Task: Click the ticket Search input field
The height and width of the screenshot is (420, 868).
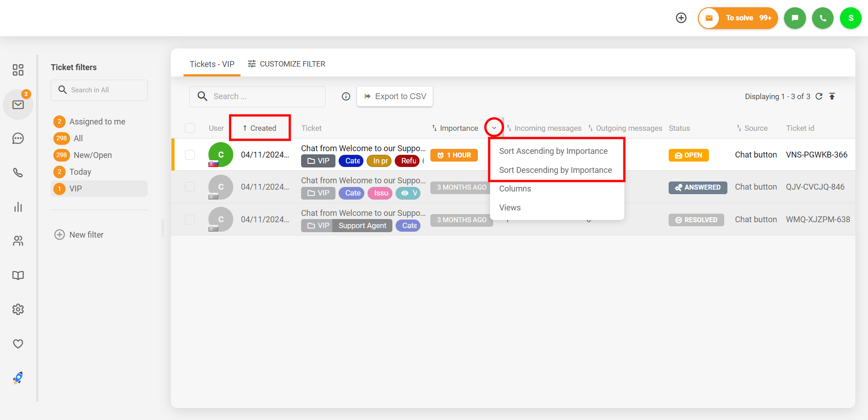Action: (x=262, y=96)
